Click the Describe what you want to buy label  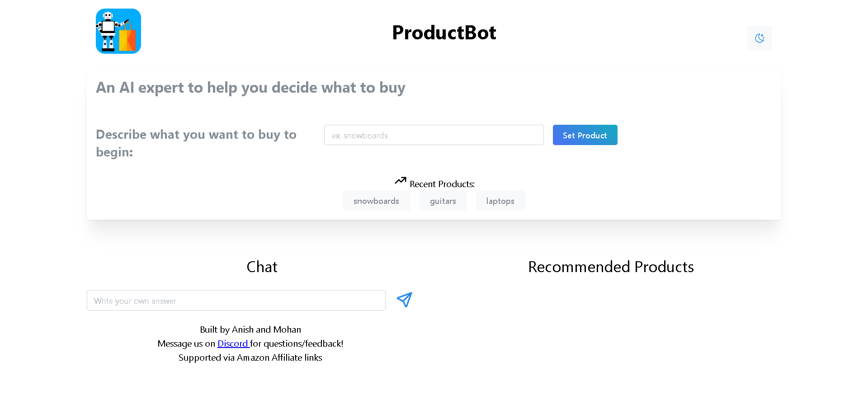point(196,143)
